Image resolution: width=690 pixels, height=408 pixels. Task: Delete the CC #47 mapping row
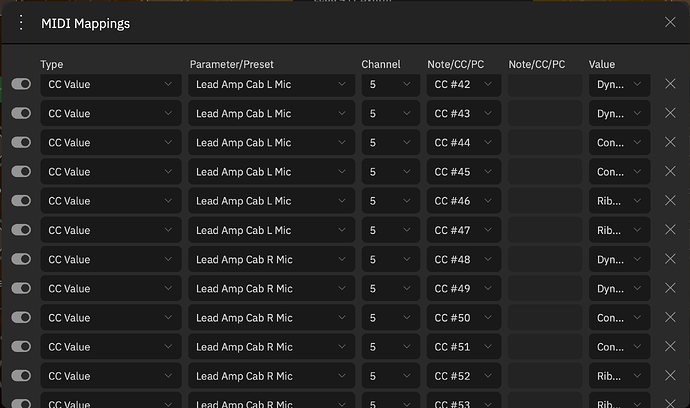point(670,230)
